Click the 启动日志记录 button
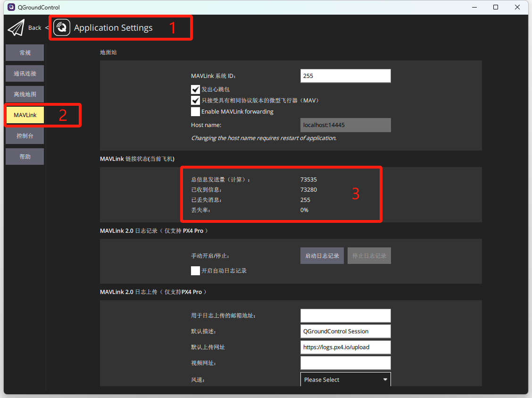Image resolution: width=532 pixels, height=398 pixels. pyautogui.click(x=322, y=256)
